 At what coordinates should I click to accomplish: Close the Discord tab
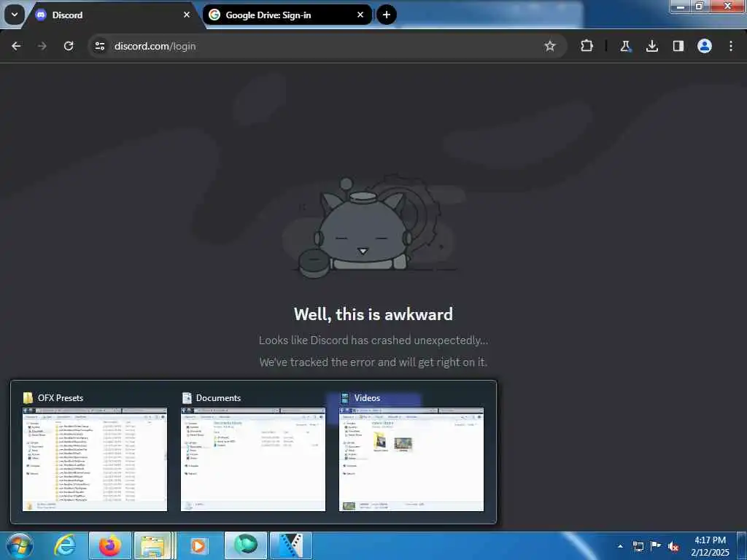187,15
